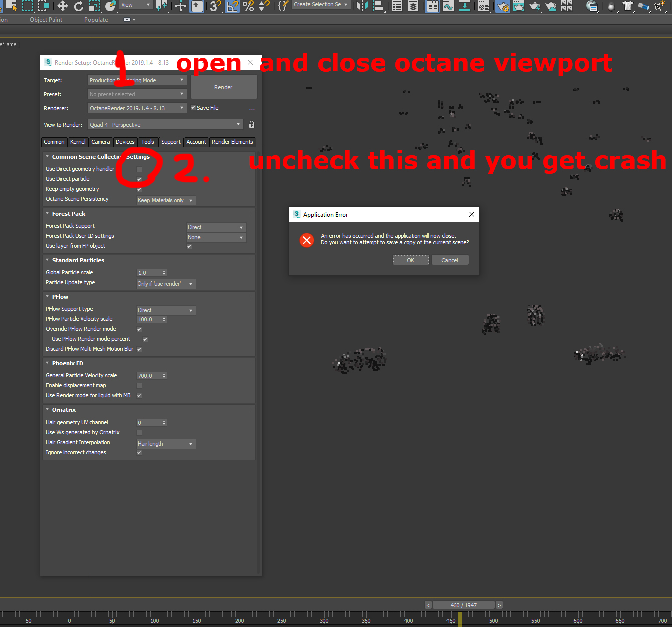Viewport: 672px width, 627px height.
Task: Open Forest Pack Support dropdown
Action: [x=216, y=227]
